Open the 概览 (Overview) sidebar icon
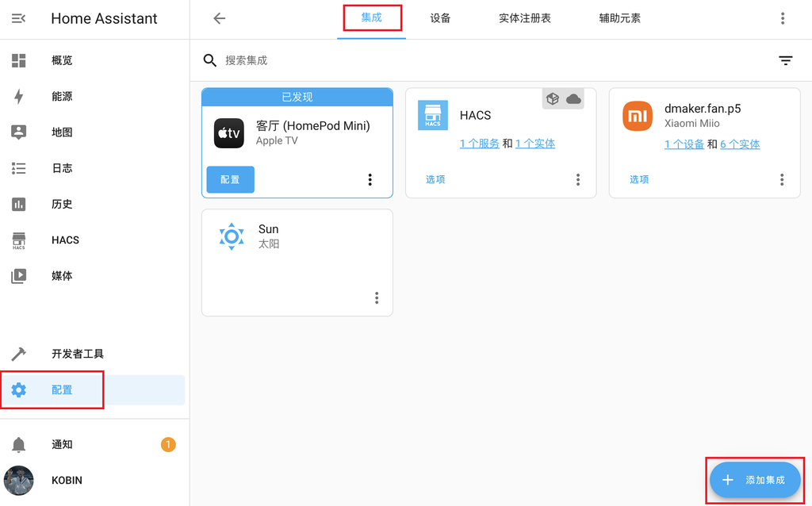812x506 pixels. tap(17, 60)
